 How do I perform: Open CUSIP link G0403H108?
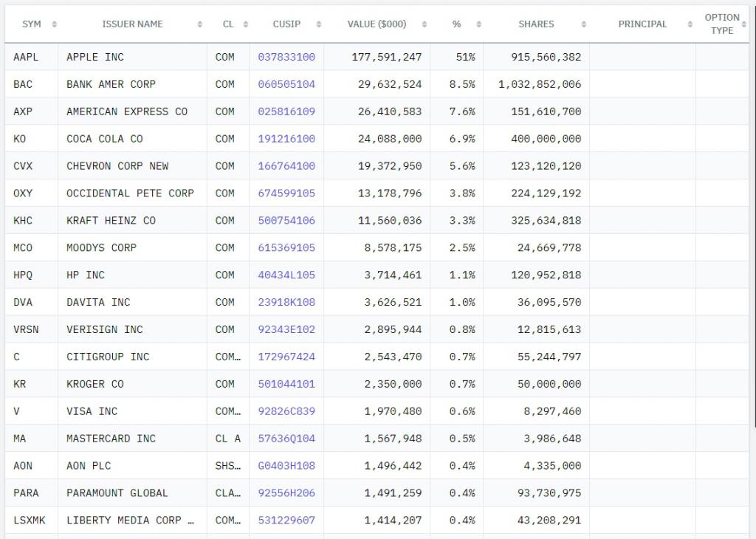point(286,466)
